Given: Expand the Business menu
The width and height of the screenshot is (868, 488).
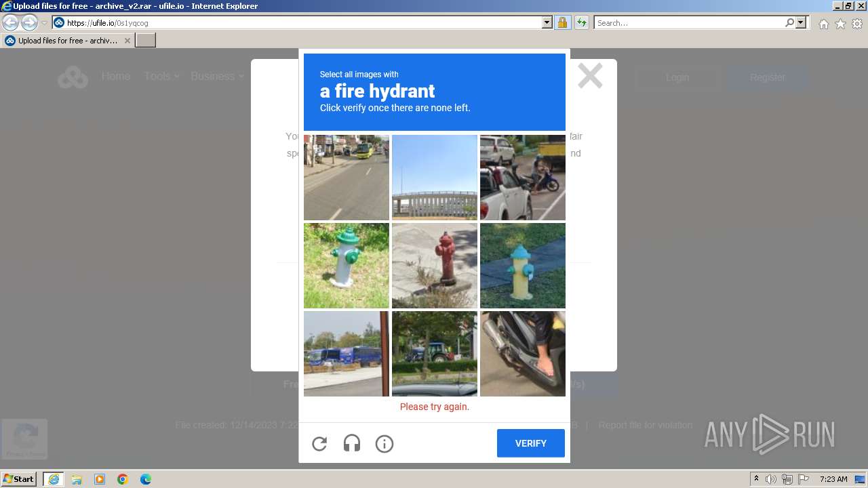Looking at the screenshot, I should click(x=217, y=77).
